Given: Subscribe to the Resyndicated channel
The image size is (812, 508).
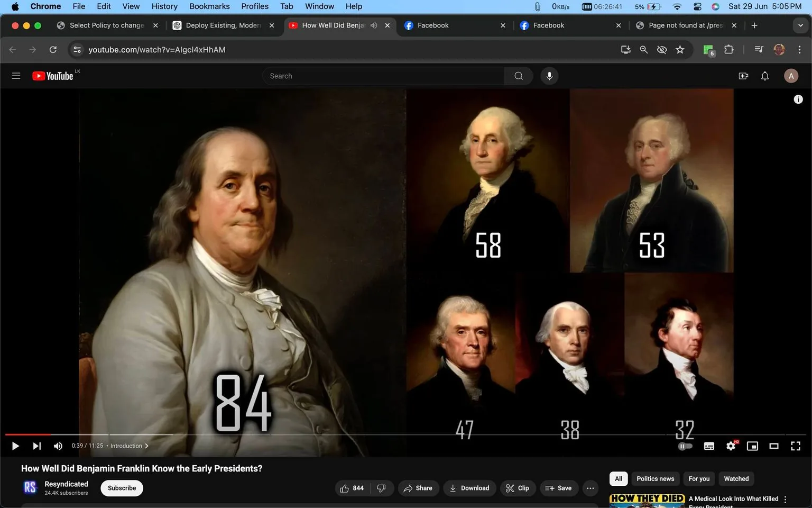Looking at the screenshot, I should (x=121, y=488).
